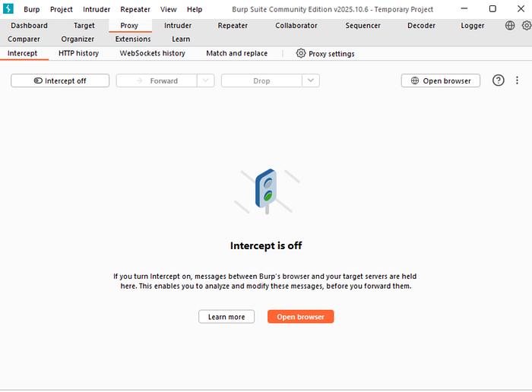532x392 pixels.
Task: Maximize the Burp Suite window
Action: pyautogui.click(x=492, y=9)
